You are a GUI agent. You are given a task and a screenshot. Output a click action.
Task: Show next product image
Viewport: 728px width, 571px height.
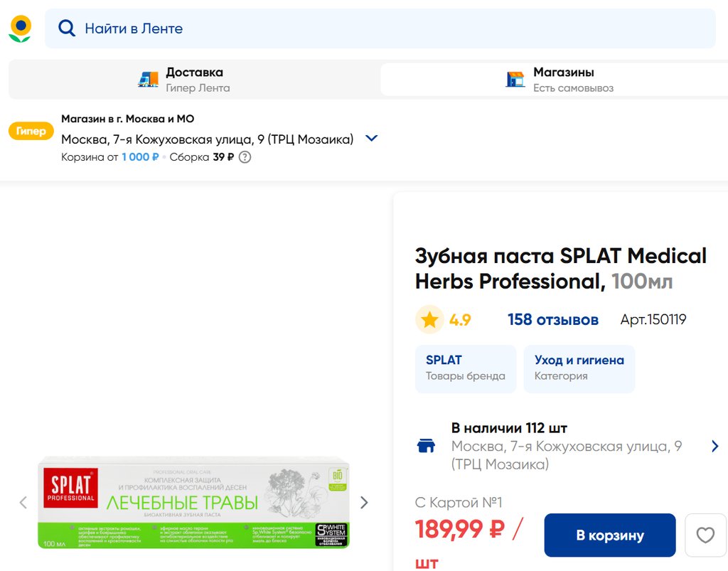coord(364,502)
